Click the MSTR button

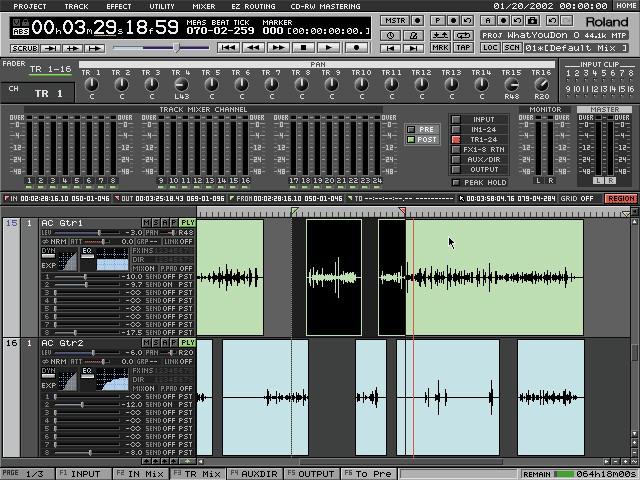click(395, 20)
